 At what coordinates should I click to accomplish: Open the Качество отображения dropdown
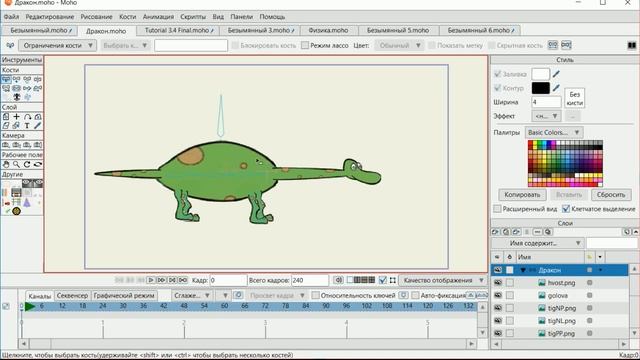click(442, 280)
